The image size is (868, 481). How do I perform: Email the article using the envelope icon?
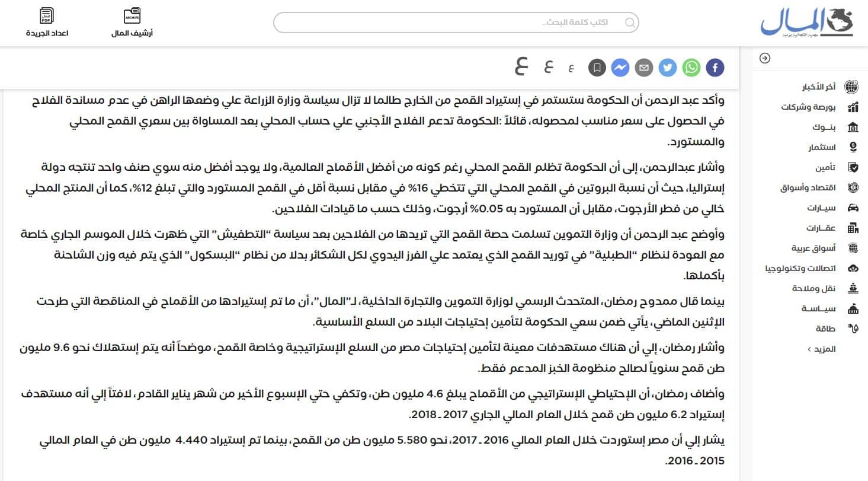click(x=643, y=68)
